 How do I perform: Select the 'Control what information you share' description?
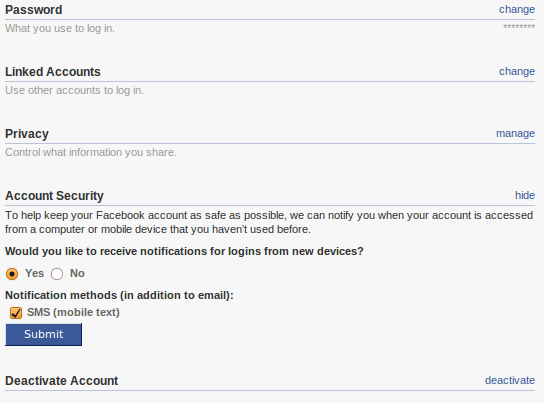91,152
